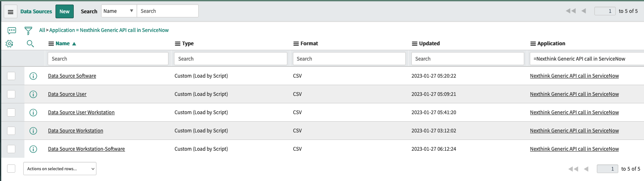Open the Data Source User Workstation link
The image size is (644, 181).
tap(81, 113)
